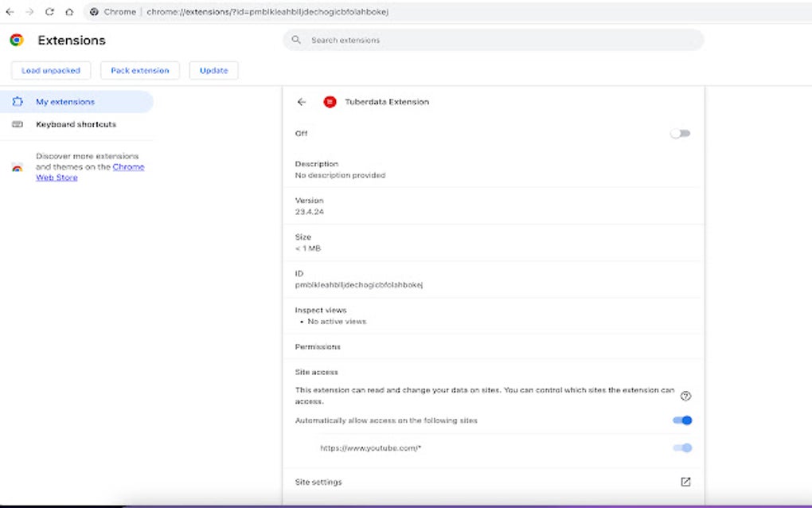The height and width of the screenshot is (508, 812).
Task: Click the Pack extension button
Action: click(139, 70)
